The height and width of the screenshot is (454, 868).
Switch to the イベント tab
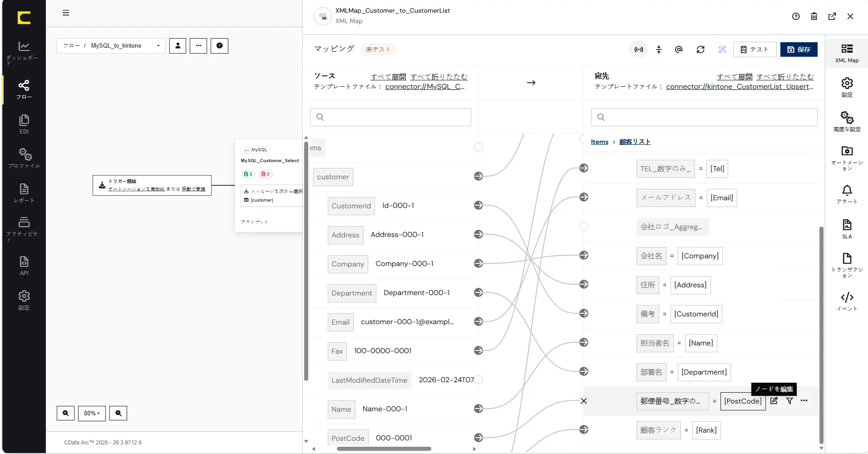[847, 301]
